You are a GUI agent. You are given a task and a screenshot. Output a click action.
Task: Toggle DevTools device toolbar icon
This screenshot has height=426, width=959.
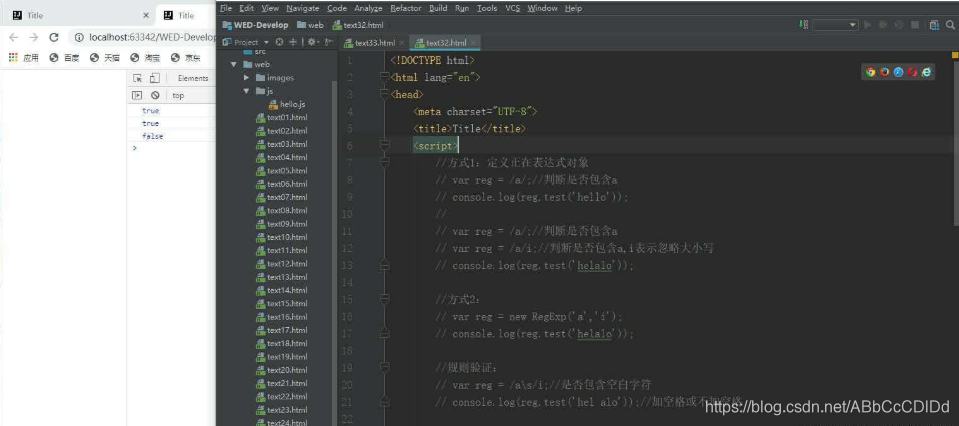pos(155,78)
